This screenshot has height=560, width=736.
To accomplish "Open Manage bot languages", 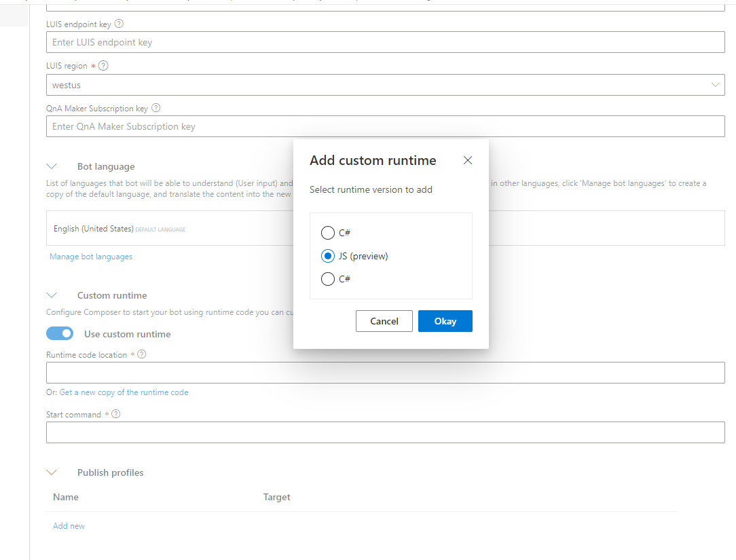I will click(90, 256).
